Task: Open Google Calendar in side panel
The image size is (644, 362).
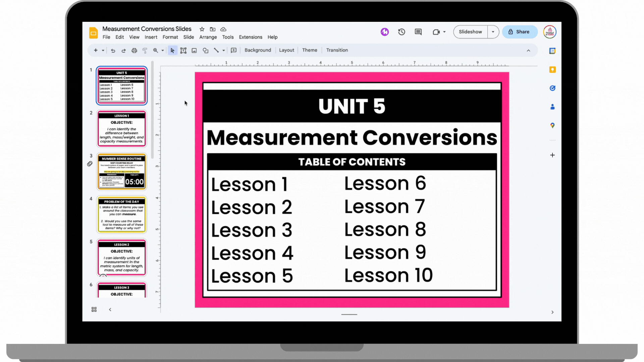Action: (552, 51)
